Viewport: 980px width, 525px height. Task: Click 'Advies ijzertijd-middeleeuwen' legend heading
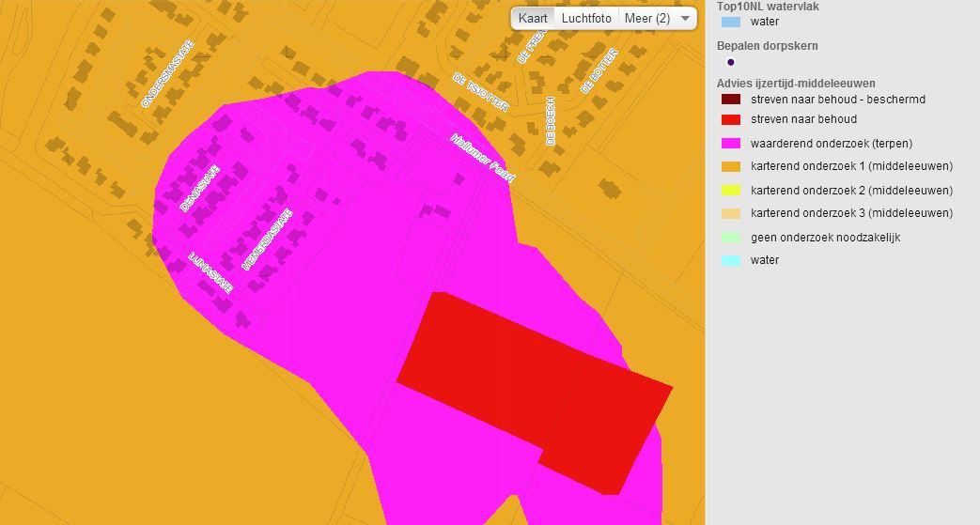coord(796,84)
